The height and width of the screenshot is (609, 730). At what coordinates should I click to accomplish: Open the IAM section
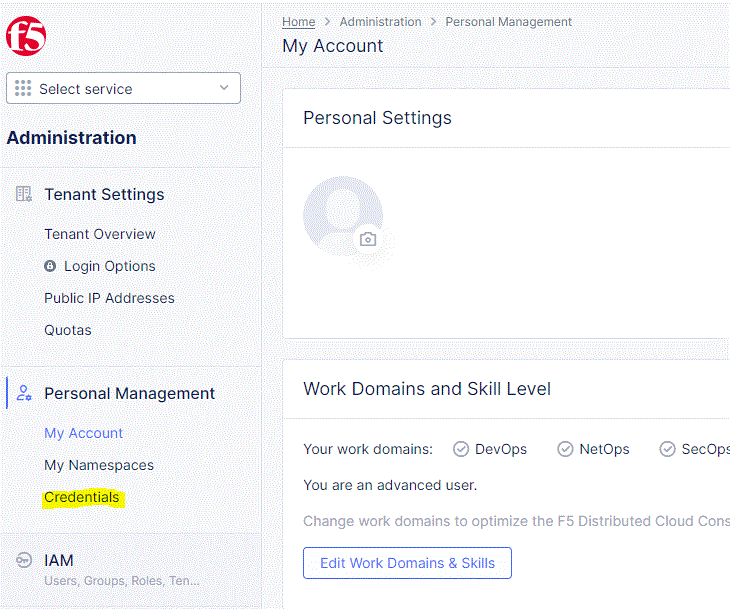pyautogui.click(x=59, y=560)
